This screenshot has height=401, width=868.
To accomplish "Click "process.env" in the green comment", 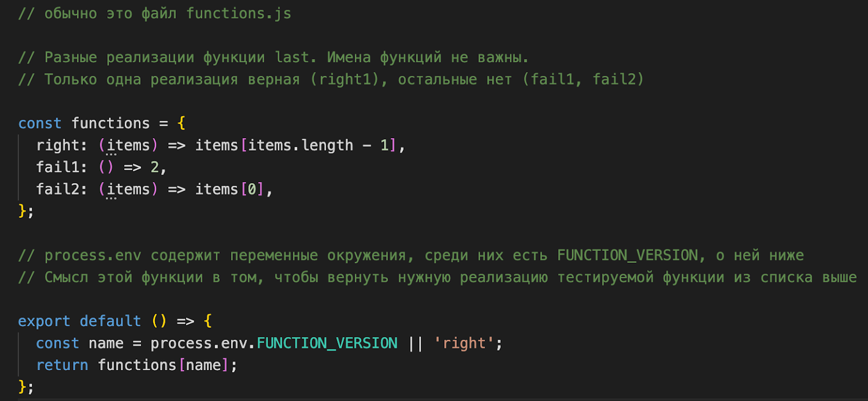I will pos(93,255).
